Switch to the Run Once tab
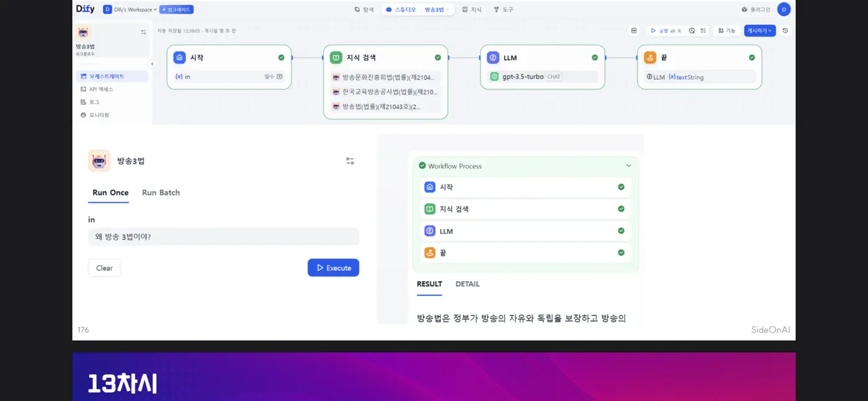 point(110,193)
